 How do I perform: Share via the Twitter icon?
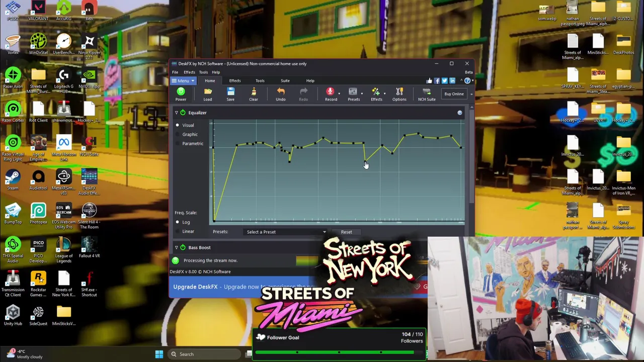click(x=444, y=80)
